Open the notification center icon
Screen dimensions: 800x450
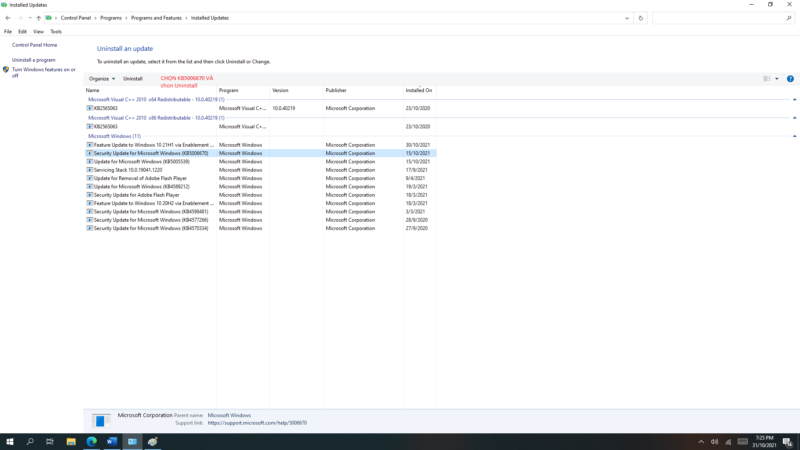[788, 442]
